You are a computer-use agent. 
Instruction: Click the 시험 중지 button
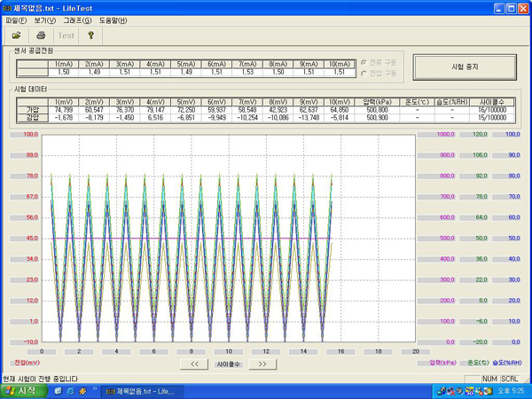(465, 67)
